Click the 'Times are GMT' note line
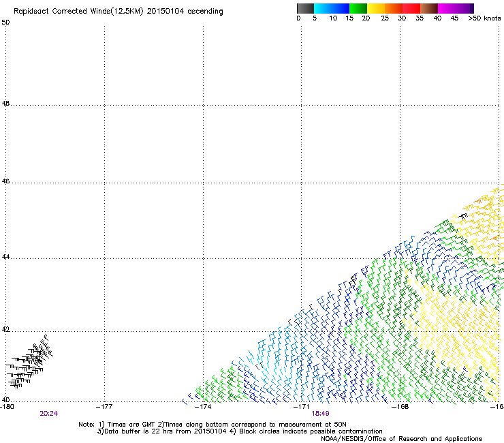Image resolution: width=504 pixels, height=443 pixels. (x=212, y=425)
